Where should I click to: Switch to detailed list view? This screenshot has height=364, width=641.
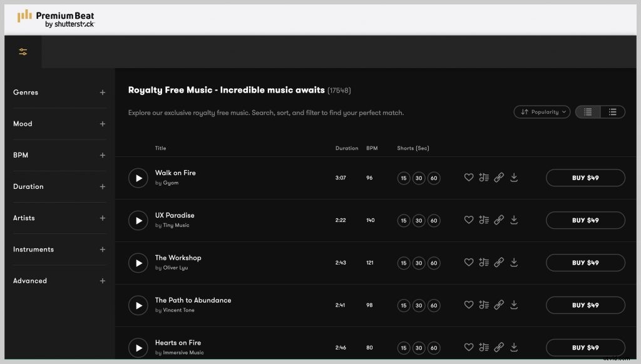(613, 112)
